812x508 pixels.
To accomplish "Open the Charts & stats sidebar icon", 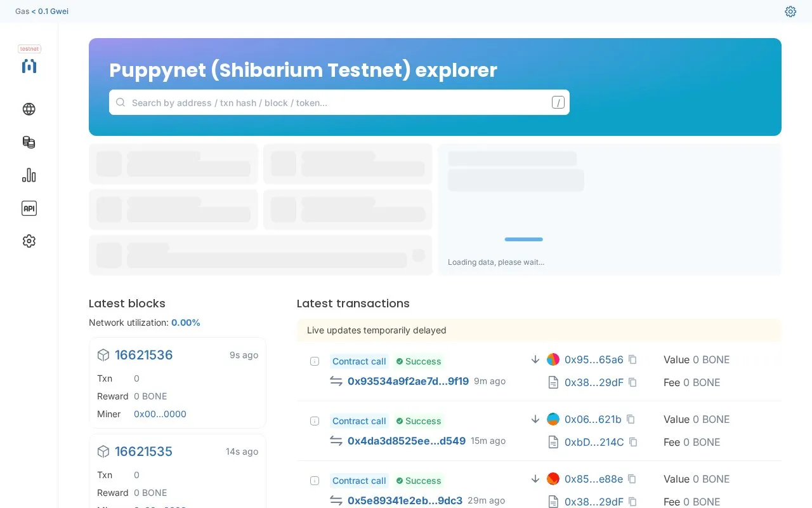I will click(x=29, y=175).
